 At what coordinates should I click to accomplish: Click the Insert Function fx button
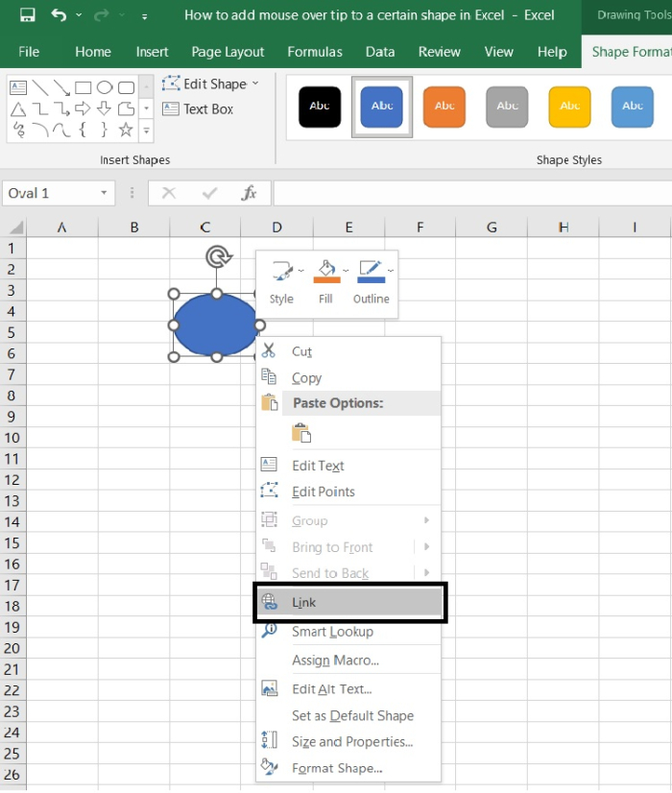coord(249,193)
